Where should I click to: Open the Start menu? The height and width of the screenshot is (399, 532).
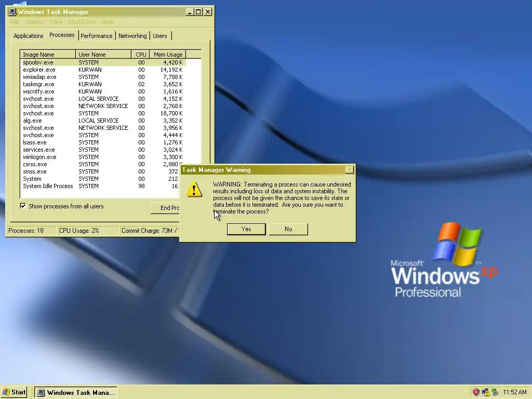pos(14,392)
